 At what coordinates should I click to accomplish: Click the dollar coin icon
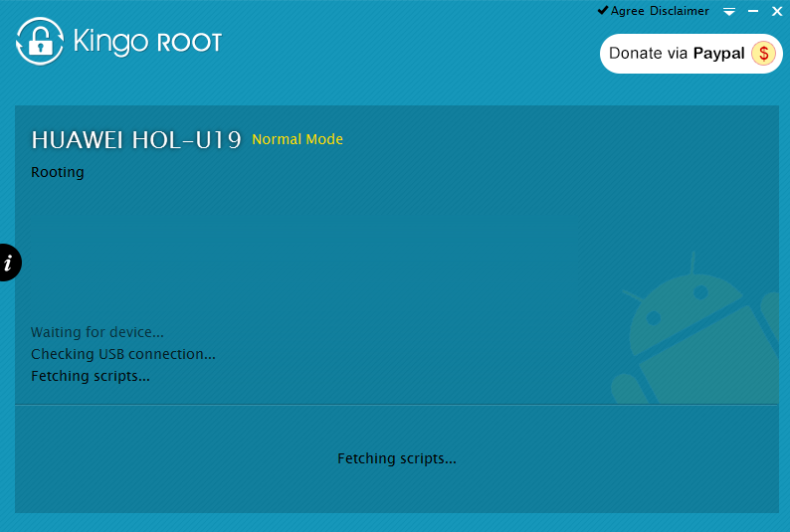pyautogui.click(x=763, y=54)
